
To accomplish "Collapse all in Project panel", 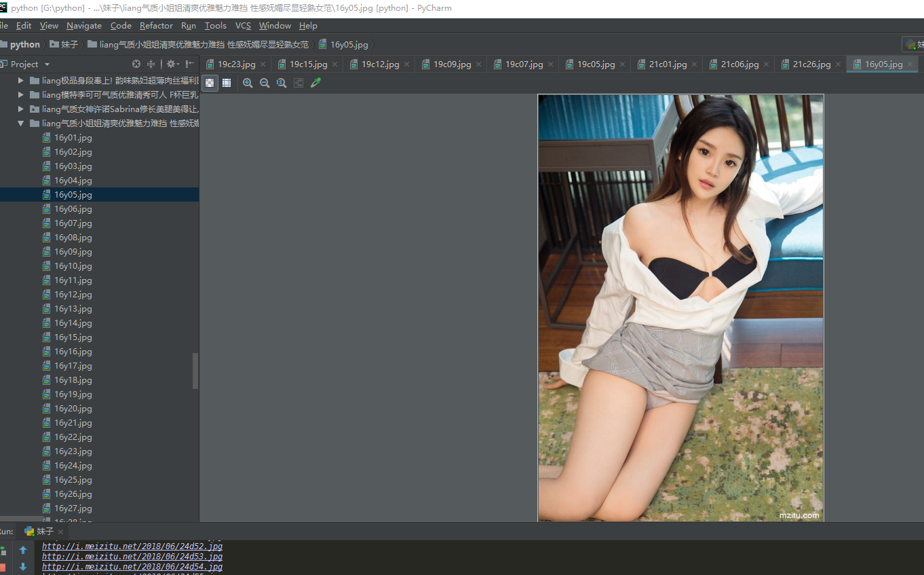I will 151,64.
